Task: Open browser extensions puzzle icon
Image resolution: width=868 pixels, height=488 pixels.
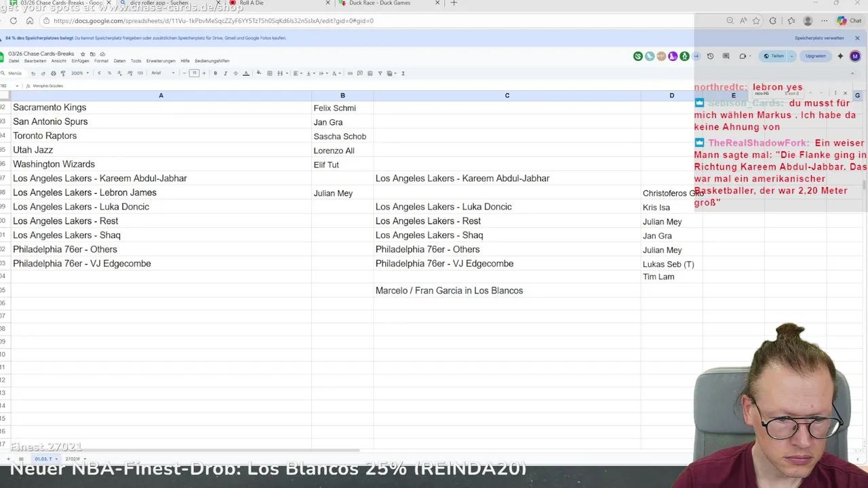Action: pyautogui.click(x=772, y=20)
